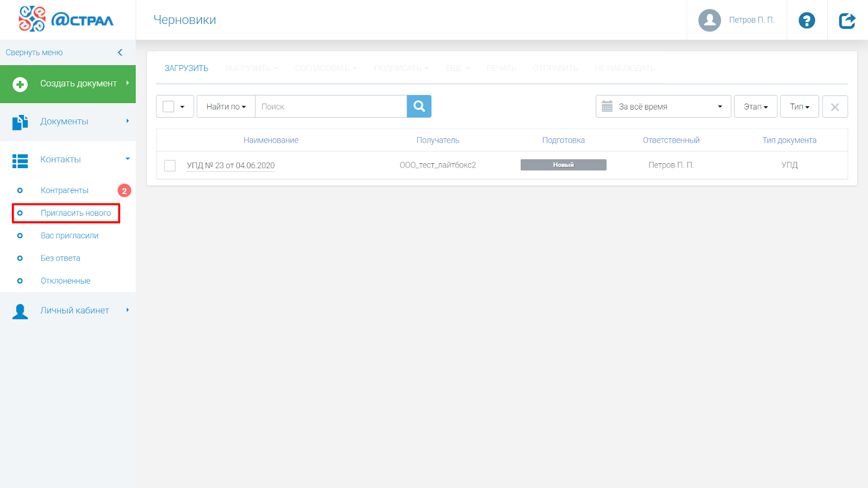This screenshot has height=488, width=868.
Task: Expand the Личный кабинет arrow
Action: pos(127,310)
